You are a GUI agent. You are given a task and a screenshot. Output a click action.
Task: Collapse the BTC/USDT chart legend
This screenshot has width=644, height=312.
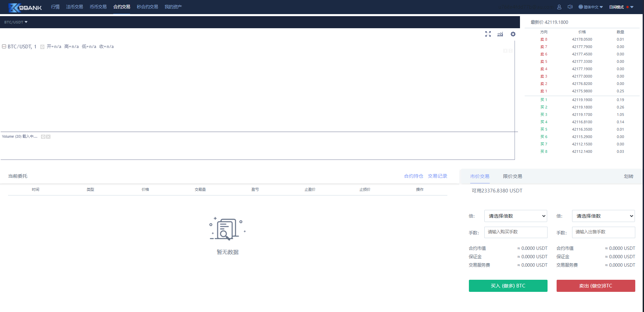pyautogui.click(x=4, y=46)
